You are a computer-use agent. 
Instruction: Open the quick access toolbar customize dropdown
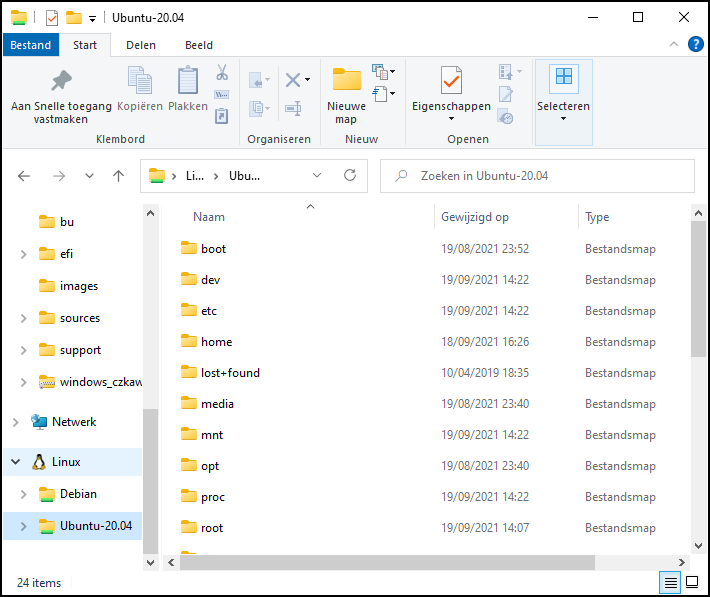[x=92, y=19]
